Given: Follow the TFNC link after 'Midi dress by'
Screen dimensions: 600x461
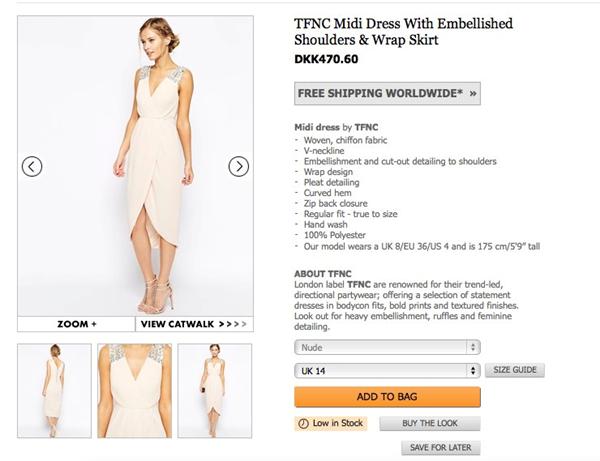Looking at the screenshot, I should point(366,129).
